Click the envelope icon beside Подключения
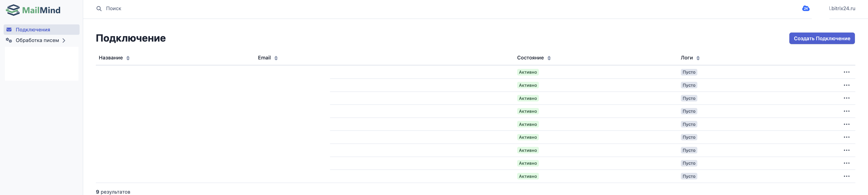This screenshot has height=195, width=868. pos(9,30)
